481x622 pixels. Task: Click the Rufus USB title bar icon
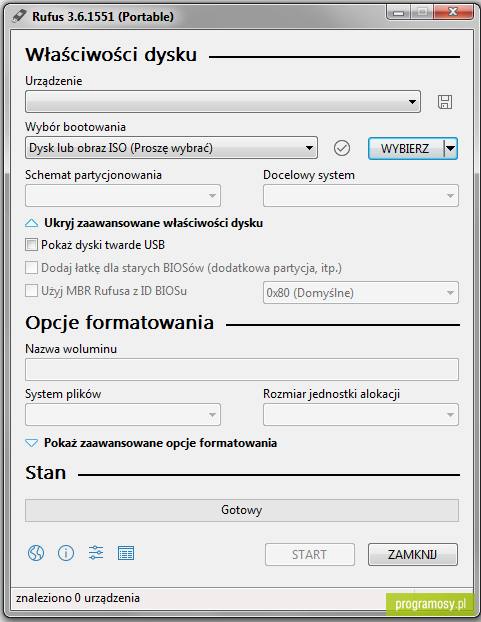point(18,16)
